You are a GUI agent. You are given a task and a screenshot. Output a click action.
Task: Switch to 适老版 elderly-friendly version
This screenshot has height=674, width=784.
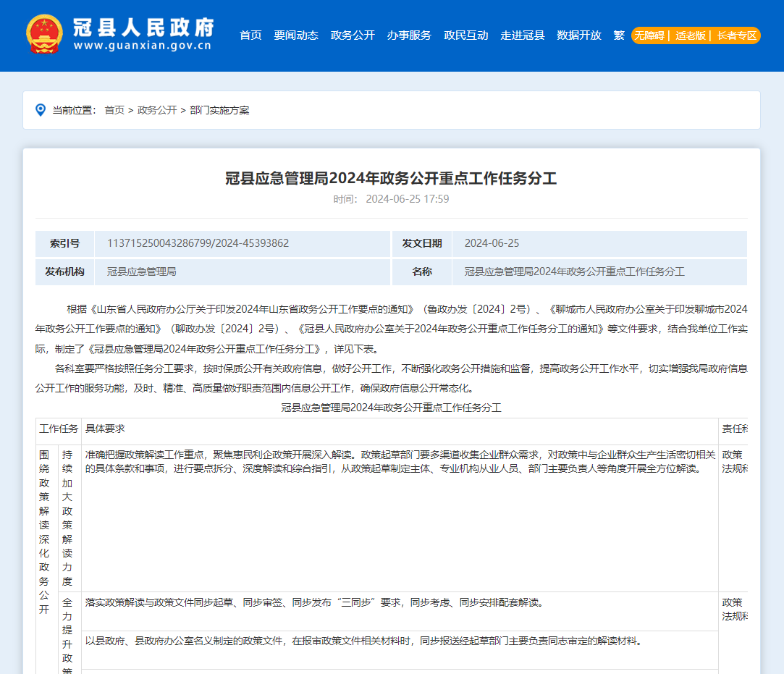[x=691, y=35]
